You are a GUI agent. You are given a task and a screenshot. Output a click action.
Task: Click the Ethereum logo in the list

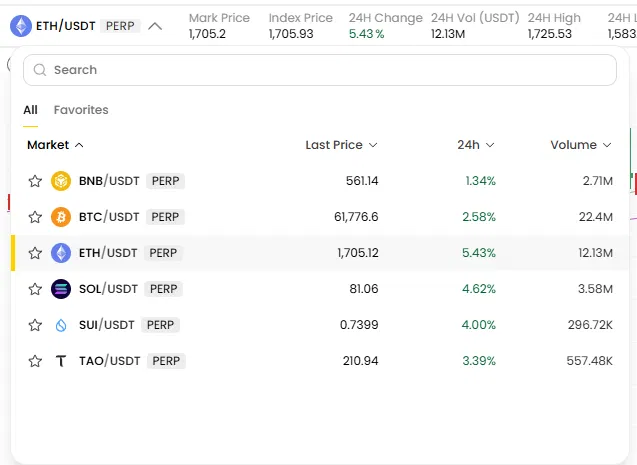[x=61, y=253]
